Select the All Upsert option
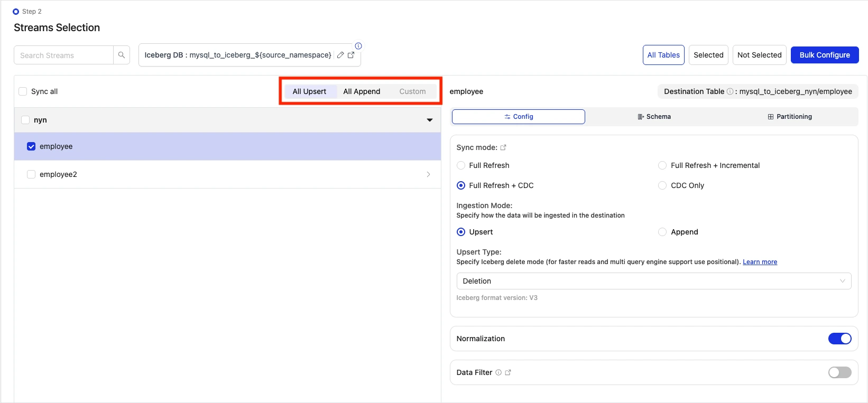868x403 pixels. (310, 91)
